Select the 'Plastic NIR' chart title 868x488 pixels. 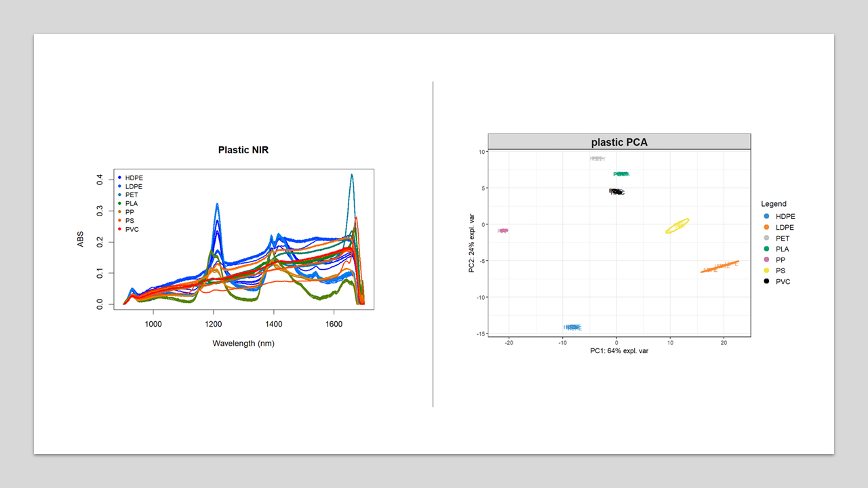tap(243, 150)
